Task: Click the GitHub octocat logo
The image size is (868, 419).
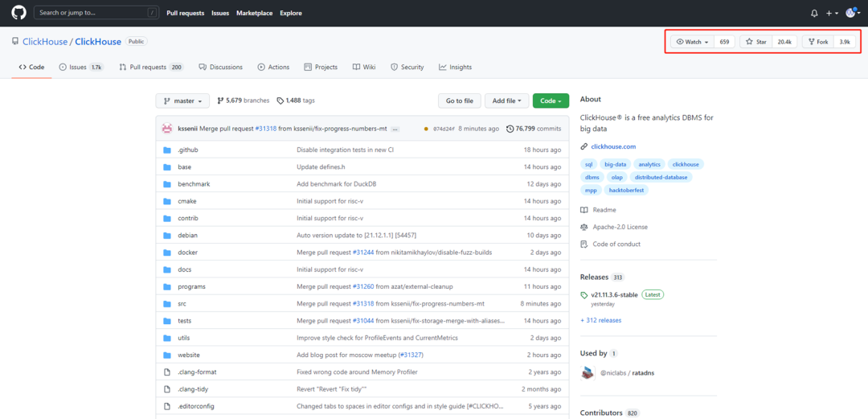Action: 18,13
